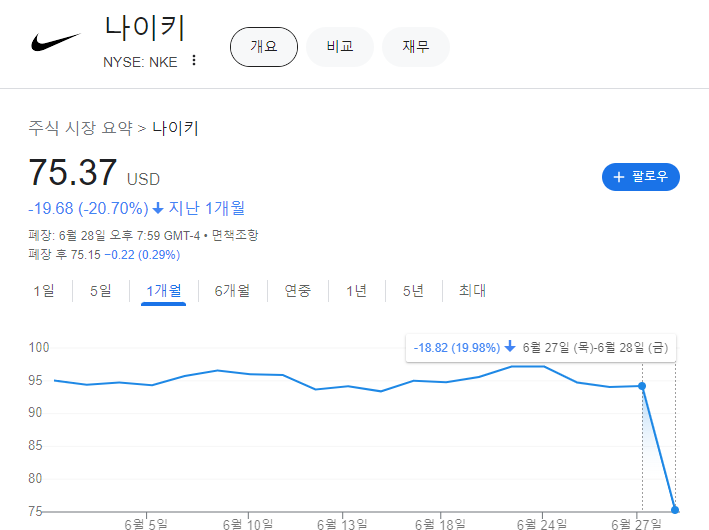The height and width of the screenshot is (530, 709).
Task: Click the June 28 end data point
Action: 675,510
